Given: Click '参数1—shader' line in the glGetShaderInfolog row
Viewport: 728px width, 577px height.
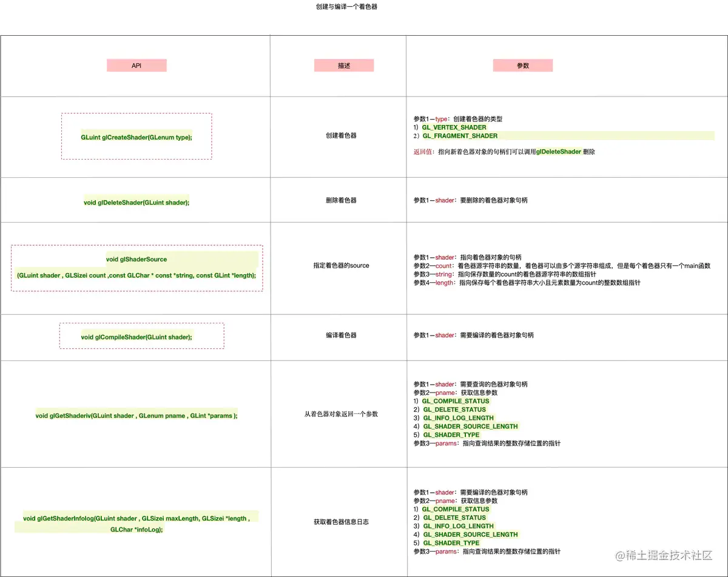Looking at the screenshot, I should click(471, 492).
